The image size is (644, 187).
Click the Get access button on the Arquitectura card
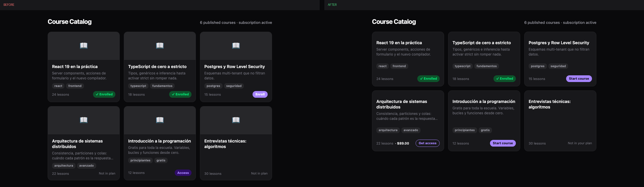(427, 143)
